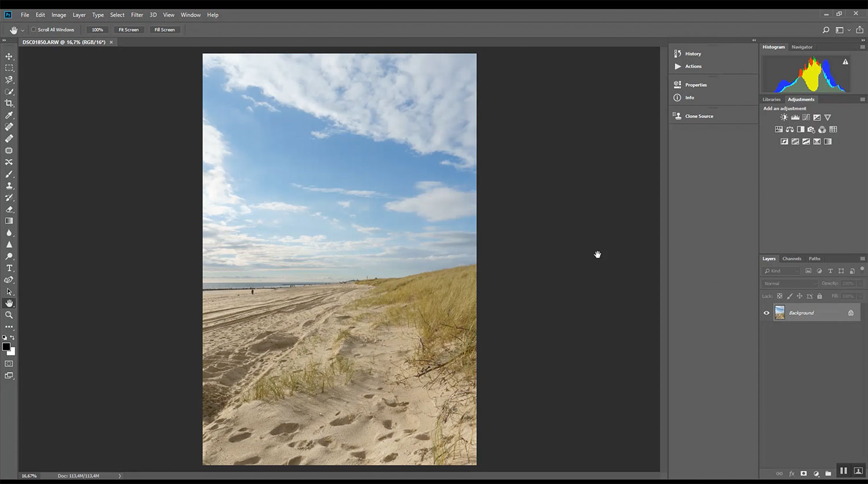Select the Eyedropper tool
868x484 pixels.
point(9,115)
